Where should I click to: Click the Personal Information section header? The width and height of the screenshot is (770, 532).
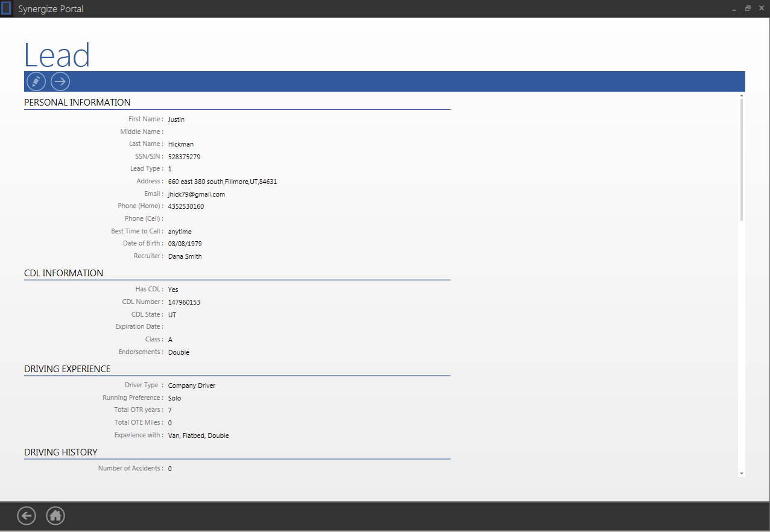tap(77, 103)
